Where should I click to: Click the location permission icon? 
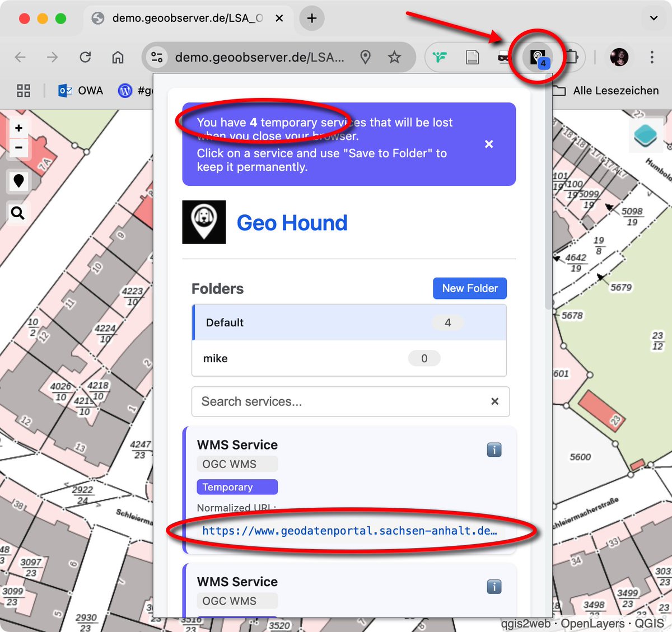click(x=366, y=57)
